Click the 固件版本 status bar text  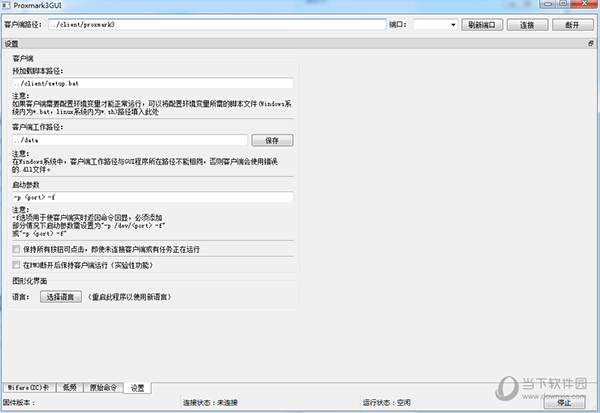(19, 403)
